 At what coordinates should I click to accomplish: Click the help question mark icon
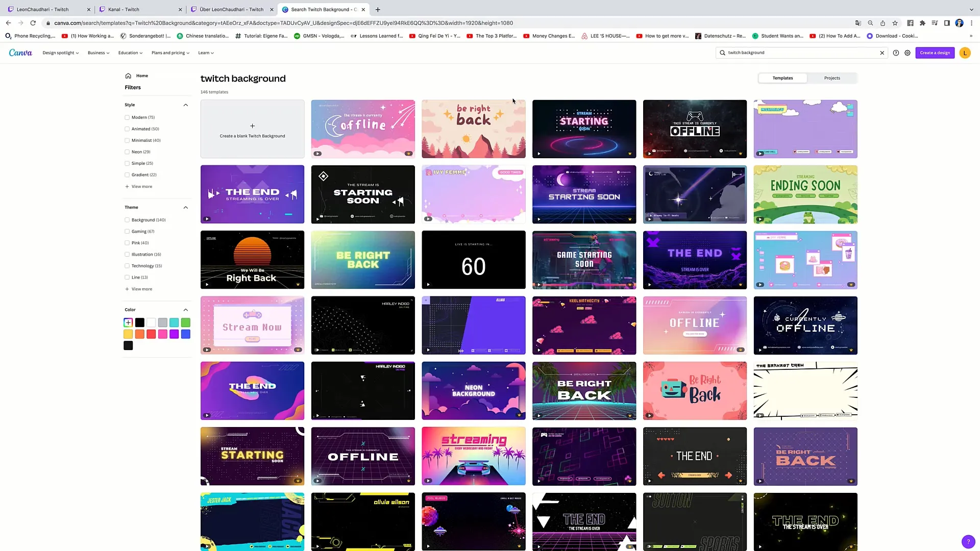pos(968,541)
